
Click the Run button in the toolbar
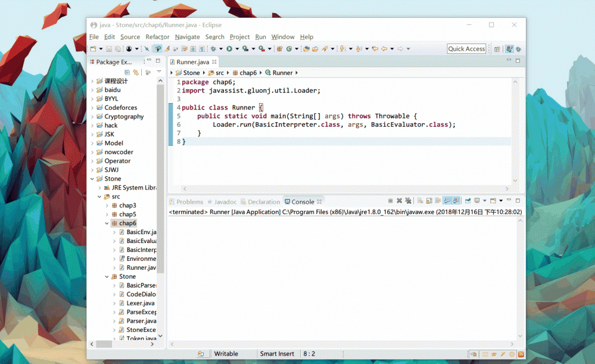pyautogui.click(x=229, y=49)
